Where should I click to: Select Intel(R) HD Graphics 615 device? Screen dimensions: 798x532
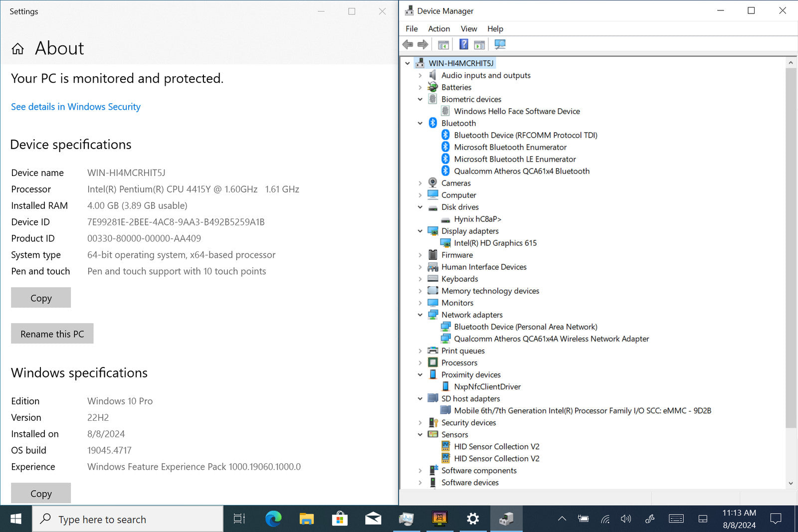tap(495, 243)
